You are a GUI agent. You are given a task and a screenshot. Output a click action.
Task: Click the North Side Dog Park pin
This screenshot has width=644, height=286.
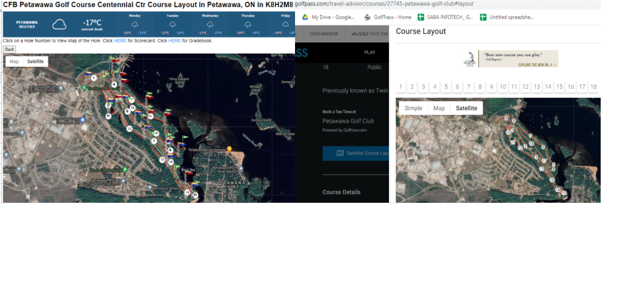click(125, 169)
